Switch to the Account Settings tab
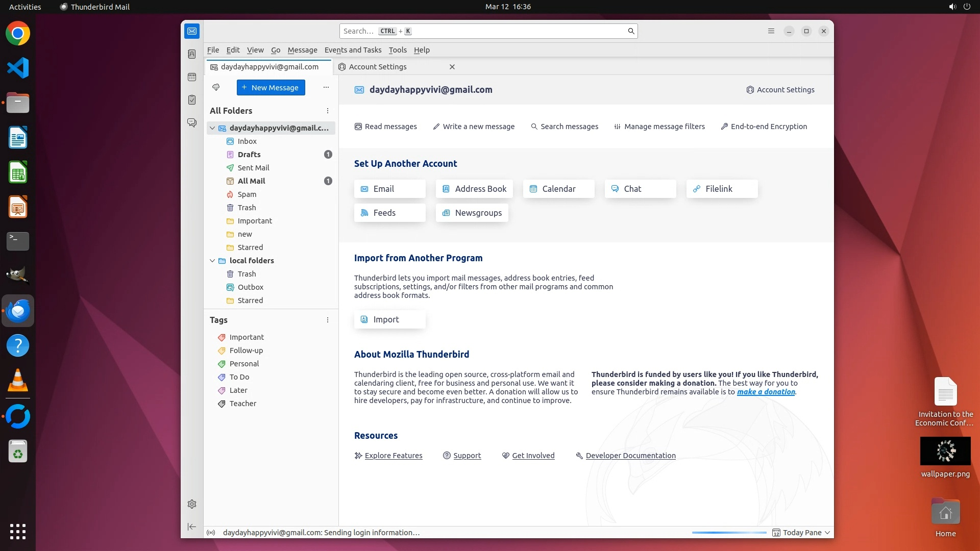 [378, 67]
